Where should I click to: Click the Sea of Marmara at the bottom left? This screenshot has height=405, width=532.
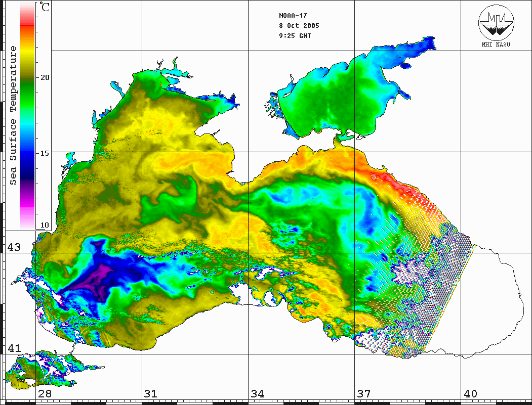point(48,371)
